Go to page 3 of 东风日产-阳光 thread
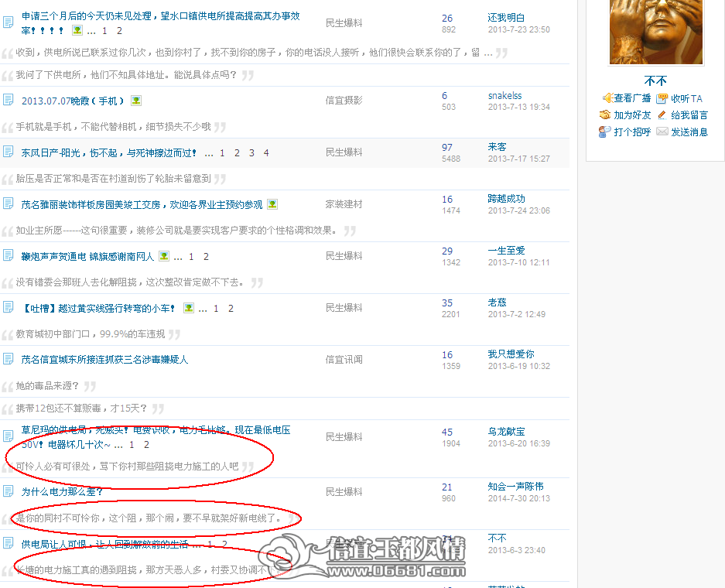Image resolution: width=725 pixels, height=588 pixels. (x=251, y=153)
